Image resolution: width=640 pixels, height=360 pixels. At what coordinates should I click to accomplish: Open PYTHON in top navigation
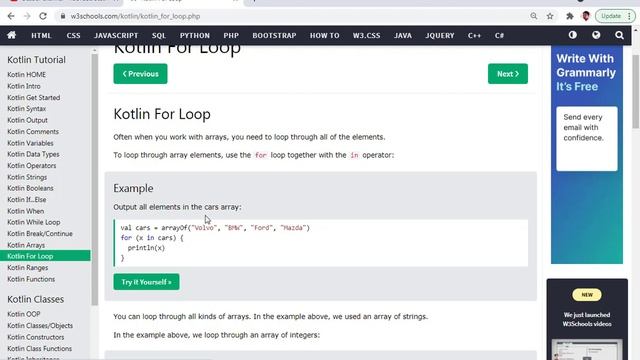(195, 36)
